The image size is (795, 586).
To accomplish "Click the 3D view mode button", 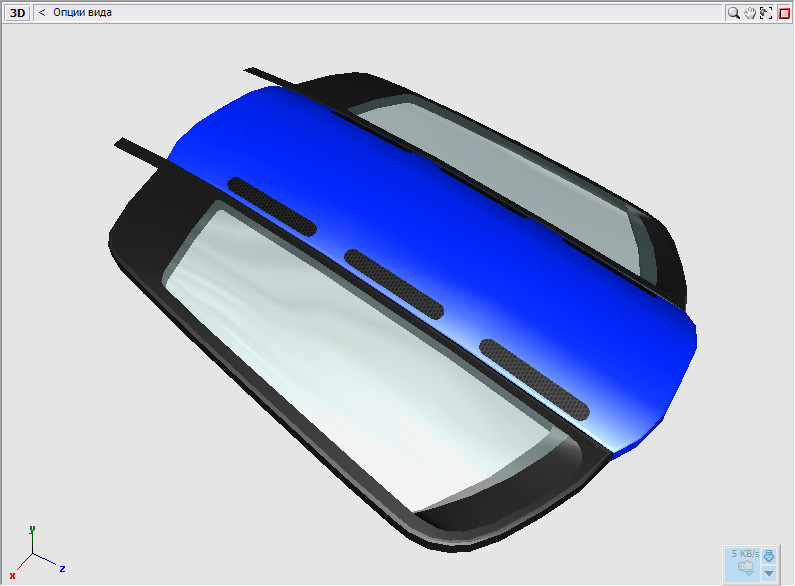I will click(x=17, y=13).
